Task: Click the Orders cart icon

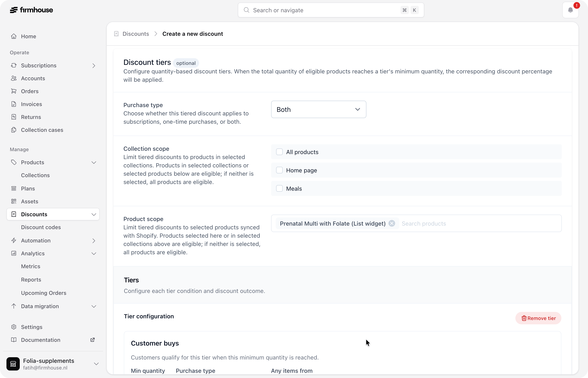Action: [14, 91]
